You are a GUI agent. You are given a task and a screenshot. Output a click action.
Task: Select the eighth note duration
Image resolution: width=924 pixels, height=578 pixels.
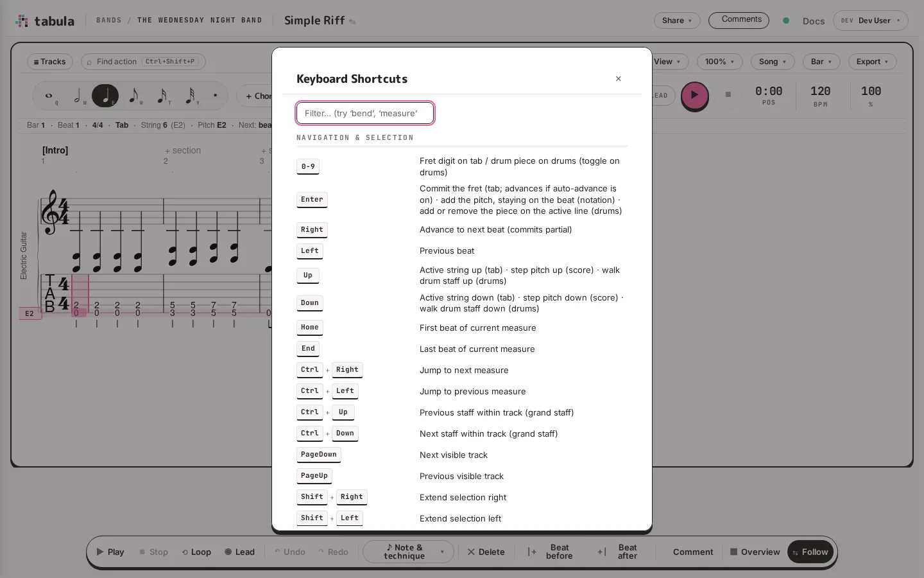(x=133, y=96)
